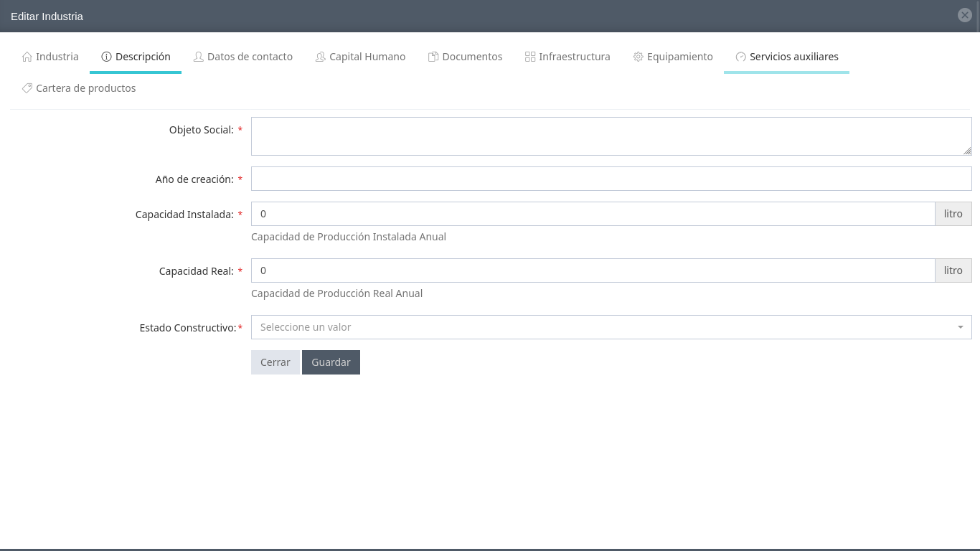Click the Año de creación field
The height and width of the screenshot is (551, 980).
pyautogui.click(x=610, y=179)
